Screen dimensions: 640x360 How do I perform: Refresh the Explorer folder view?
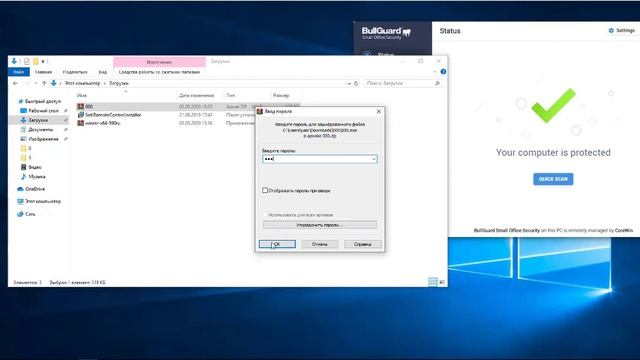coord(356,83)
